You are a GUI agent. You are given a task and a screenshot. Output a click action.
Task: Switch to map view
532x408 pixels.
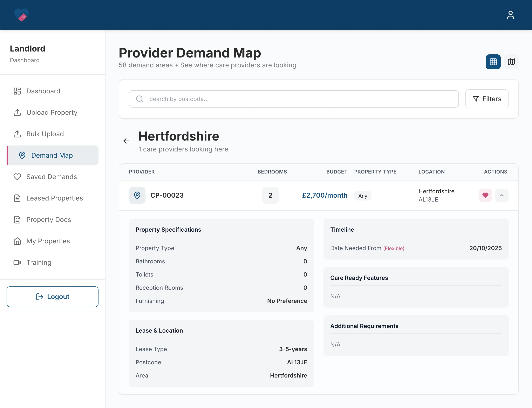(x=511, y=62)
